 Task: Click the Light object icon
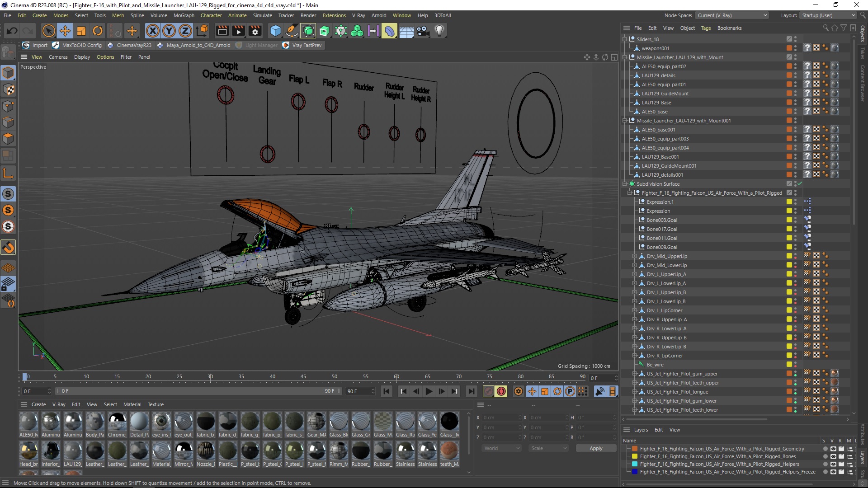[x=439, y=31]
